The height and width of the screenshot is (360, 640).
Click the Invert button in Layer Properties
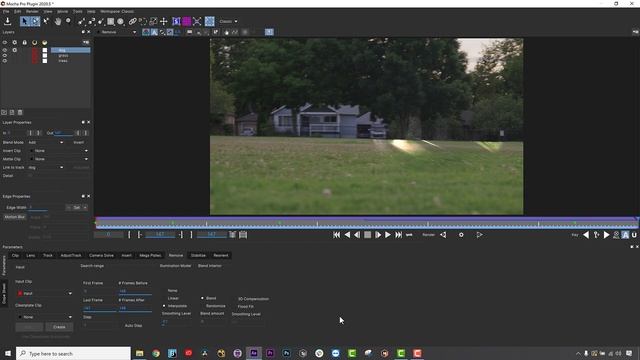[x=79, y=142]
